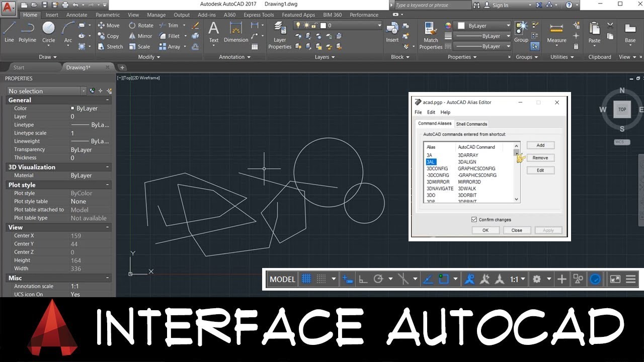644x362 pixels.
Task: Click the Color ByLayer property swatch
Action: coord(72,108)
